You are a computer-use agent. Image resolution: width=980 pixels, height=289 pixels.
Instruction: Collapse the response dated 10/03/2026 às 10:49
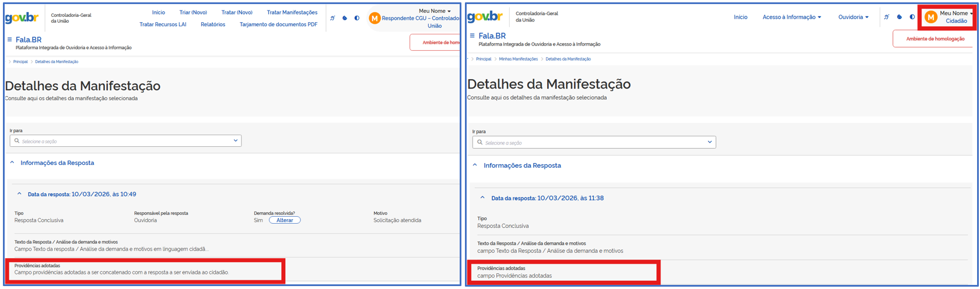click(19, 194)
